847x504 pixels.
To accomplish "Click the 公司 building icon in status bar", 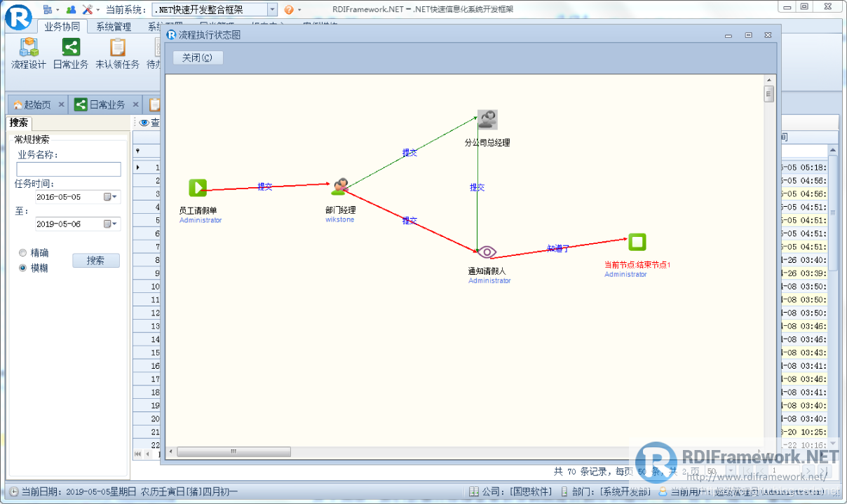I will (474, 492).
